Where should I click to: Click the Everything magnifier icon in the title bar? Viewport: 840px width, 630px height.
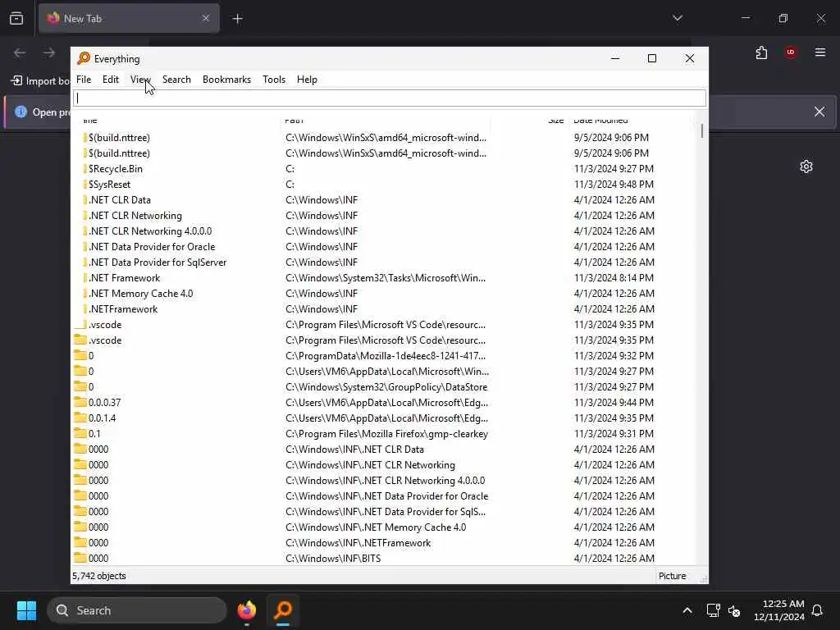coord(84,58)
